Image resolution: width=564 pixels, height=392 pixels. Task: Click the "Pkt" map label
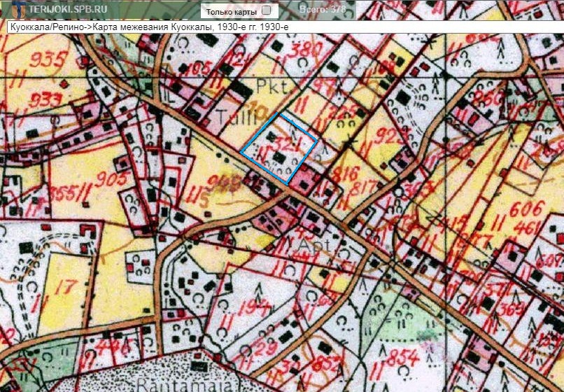pyautogui.click(x=267, y=90)
